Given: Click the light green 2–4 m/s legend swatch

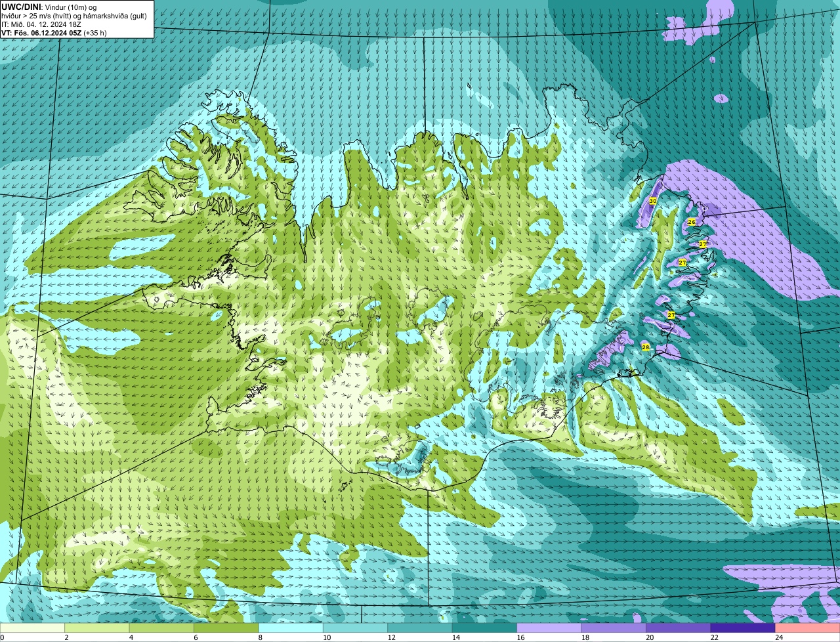Looking at the screenshot, I should coord(97,628).
